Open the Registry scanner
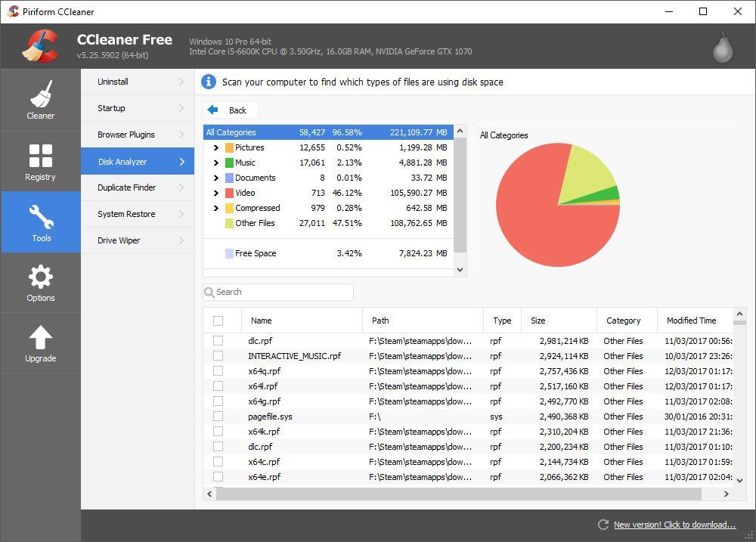 41,161
